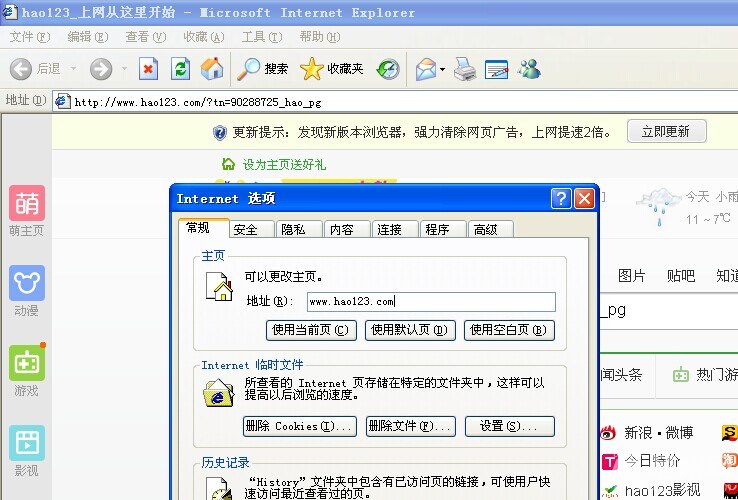Click the 使用空白页(B) button
This screenshot has height=500, width=738.
click(509, 330)
